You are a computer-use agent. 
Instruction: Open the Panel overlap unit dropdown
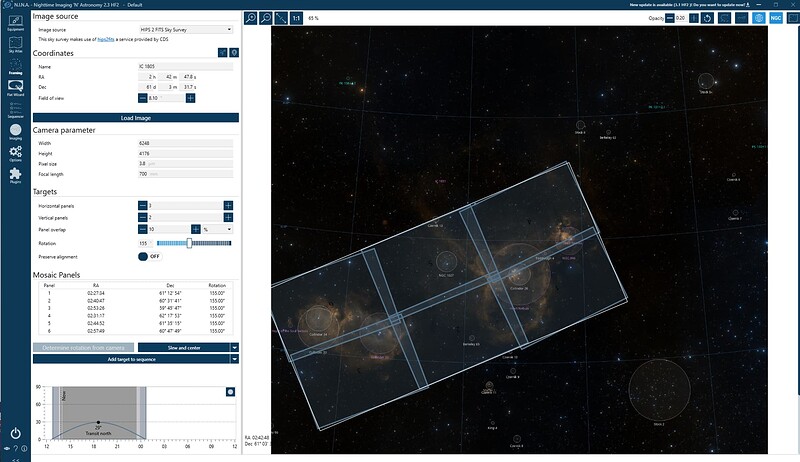pos(217,229)
